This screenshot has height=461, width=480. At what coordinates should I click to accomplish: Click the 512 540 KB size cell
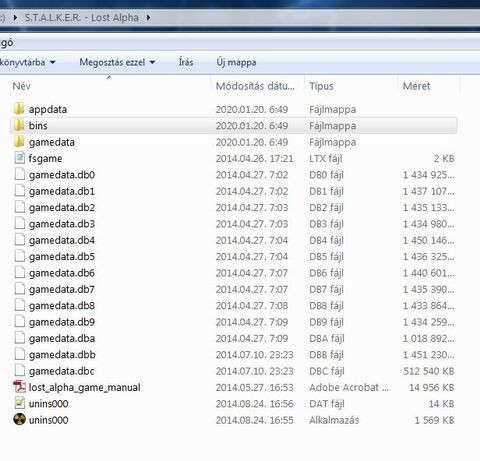pos(429,371)
